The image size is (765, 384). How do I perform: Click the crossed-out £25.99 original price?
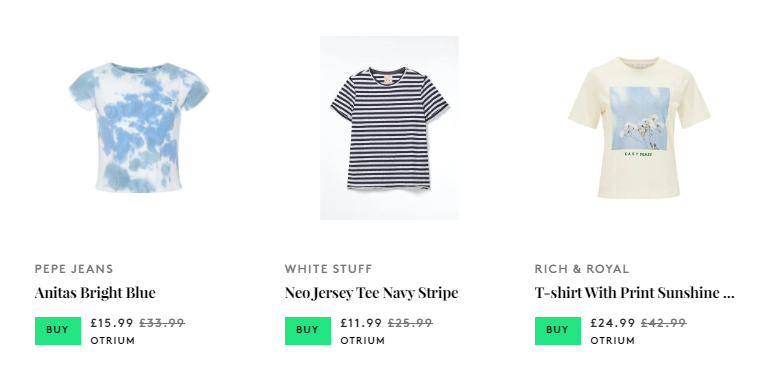410,323
